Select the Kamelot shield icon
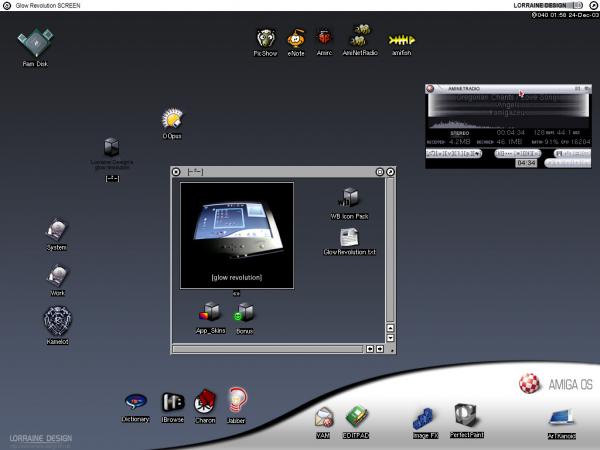Image resolution: width=600 pixels, height=450 pixels. coord(57,321)
